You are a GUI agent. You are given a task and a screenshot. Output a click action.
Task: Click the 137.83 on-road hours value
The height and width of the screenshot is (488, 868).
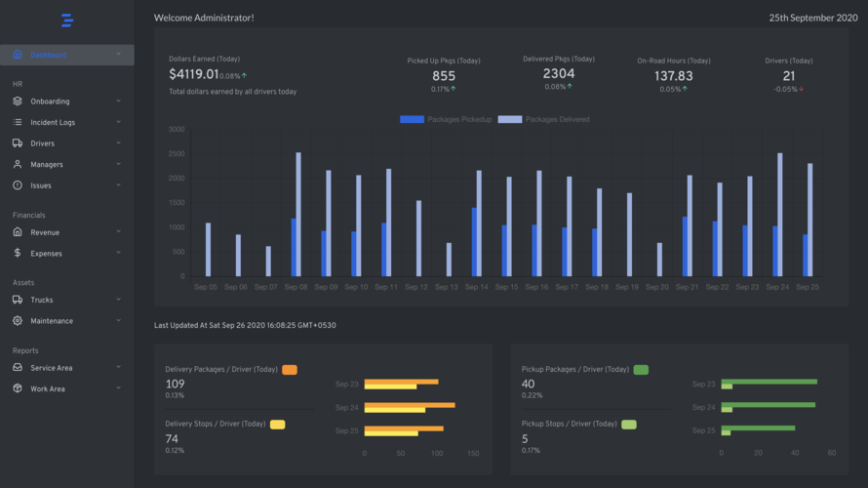(674, 76)
